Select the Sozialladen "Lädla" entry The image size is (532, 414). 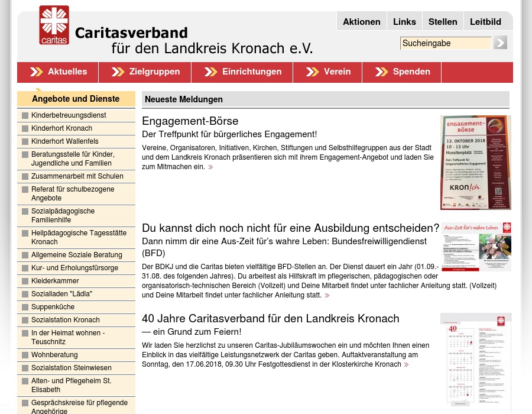click(61, 294)
